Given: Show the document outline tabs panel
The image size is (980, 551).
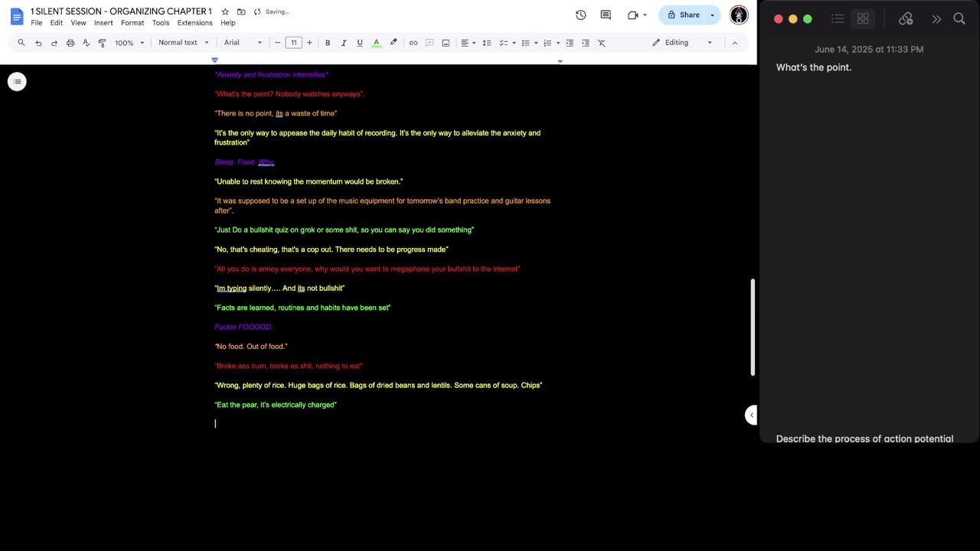Looking at the screenshot, I should click(17, 82).
